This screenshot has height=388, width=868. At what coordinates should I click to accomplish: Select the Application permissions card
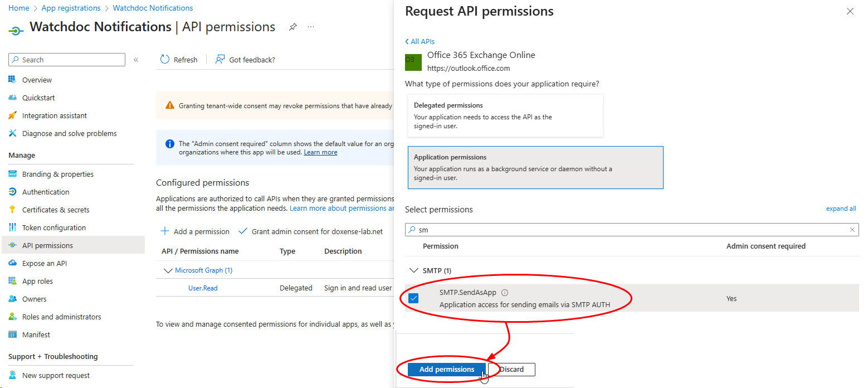[535, 168]
